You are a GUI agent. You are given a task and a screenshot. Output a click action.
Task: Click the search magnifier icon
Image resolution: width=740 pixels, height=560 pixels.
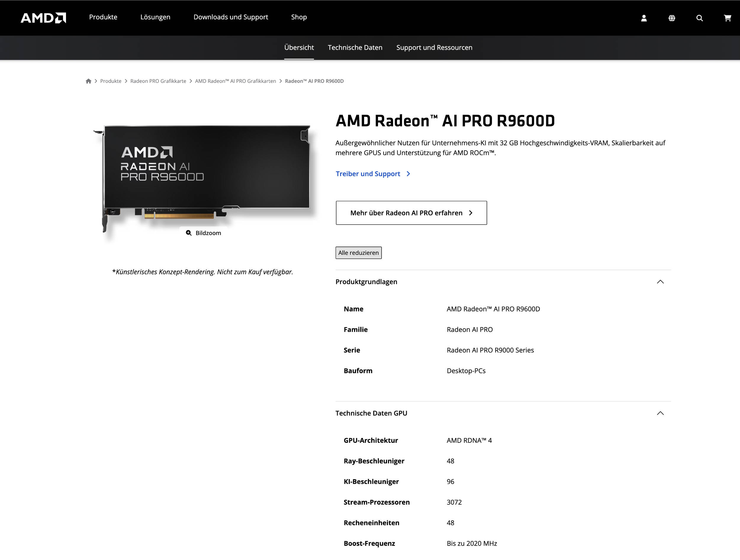pos(699,18)
